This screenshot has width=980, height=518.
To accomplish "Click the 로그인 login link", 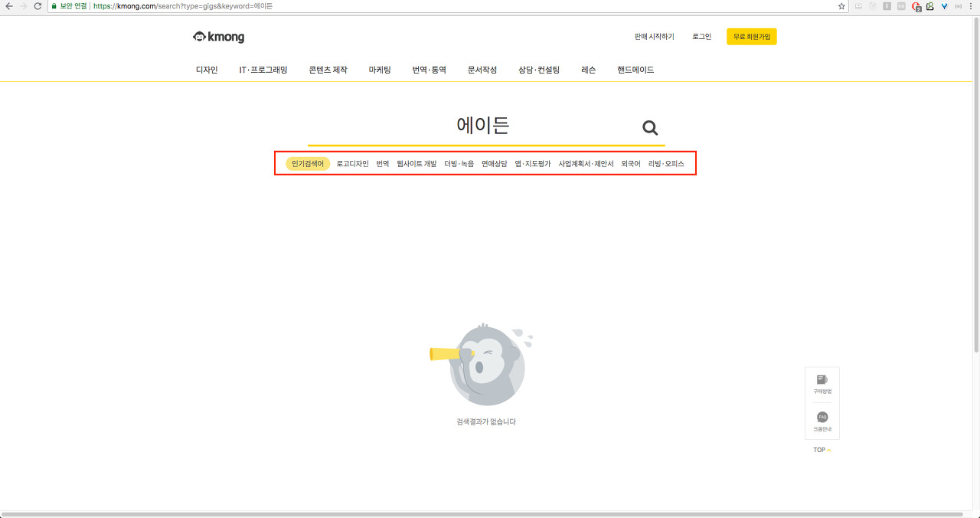I will coord(701,37).
